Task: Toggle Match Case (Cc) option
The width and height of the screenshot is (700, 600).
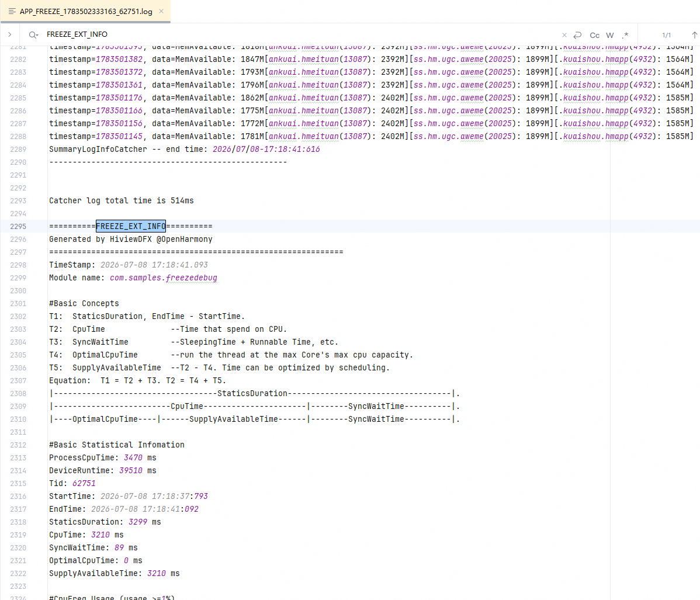Action: click(595, 35)
